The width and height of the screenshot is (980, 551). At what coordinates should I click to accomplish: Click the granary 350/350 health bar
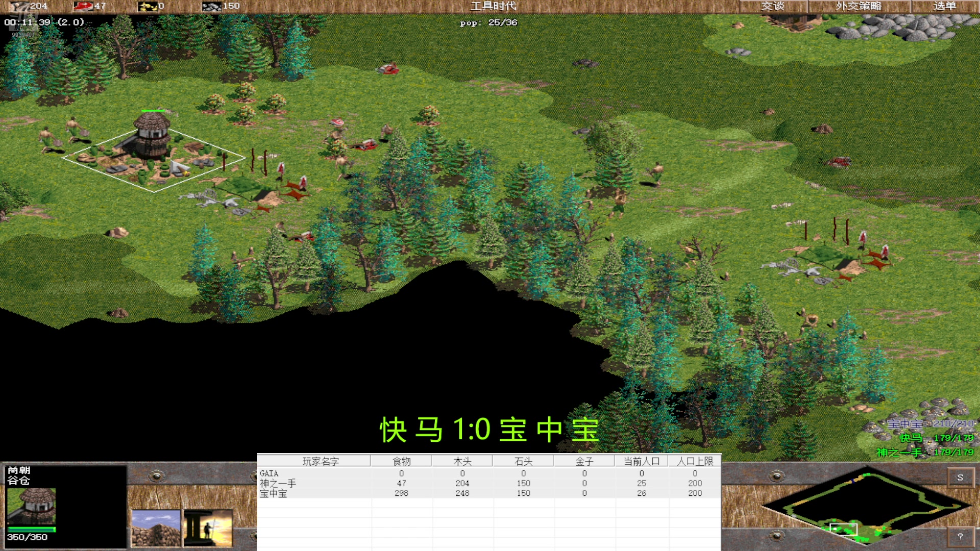pyautogui.click(x=32, y=529)
